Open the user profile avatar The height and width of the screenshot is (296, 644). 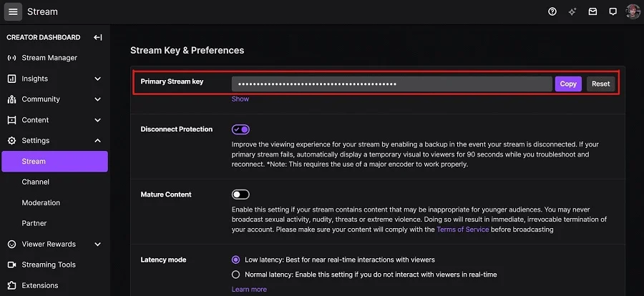pyautogui.click(x=633, y=12)
